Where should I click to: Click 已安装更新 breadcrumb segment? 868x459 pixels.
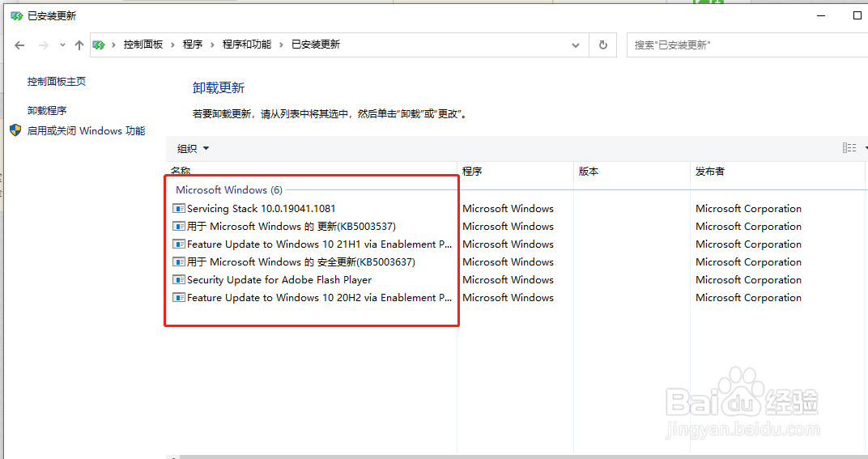(316, 45)
